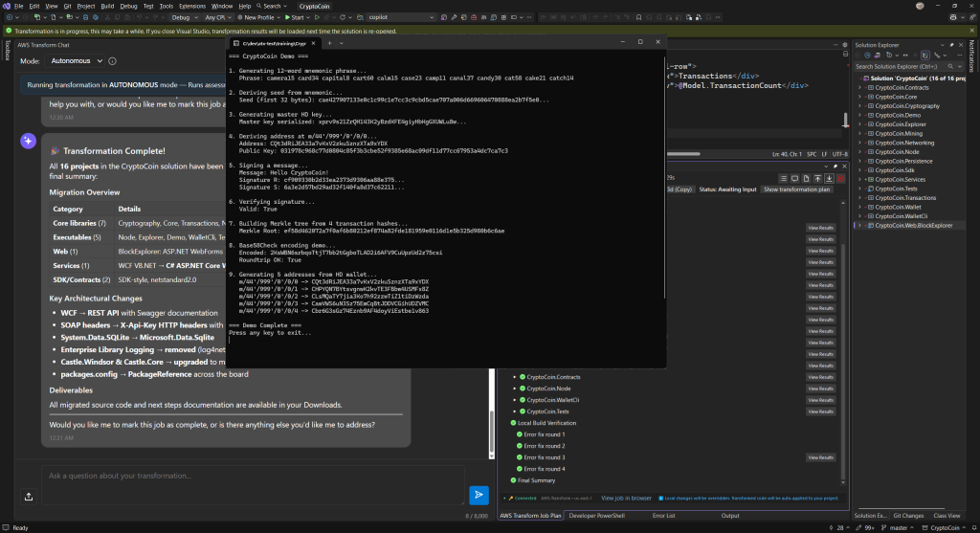Click the Visual Studio logo icon
980x533 pixels.
(x=7, y=6)
